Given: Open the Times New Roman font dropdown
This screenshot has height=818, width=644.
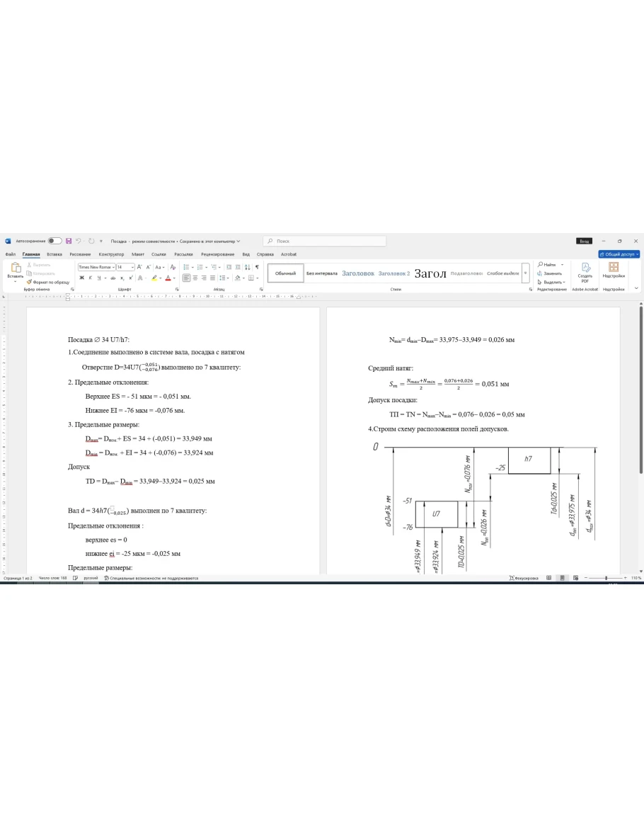Looking at the screenshot, I should coord(96,267).
